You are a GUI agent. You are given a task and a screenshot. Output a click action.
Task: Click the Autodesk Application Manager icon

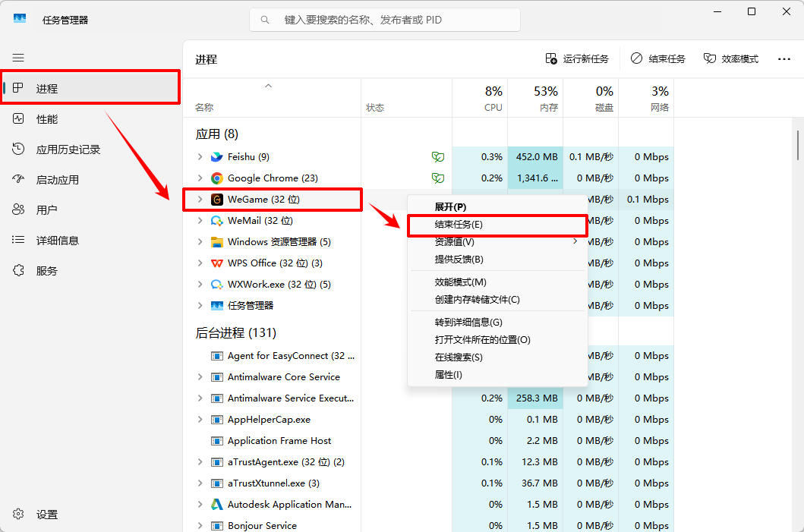click(217, 505)
